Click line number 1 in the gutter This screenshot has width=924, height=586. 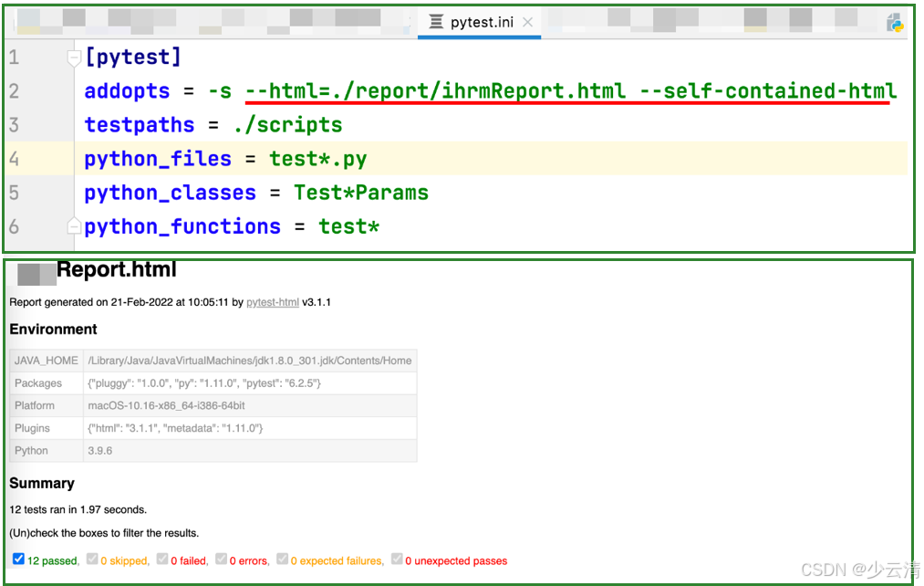click(15, 58)
